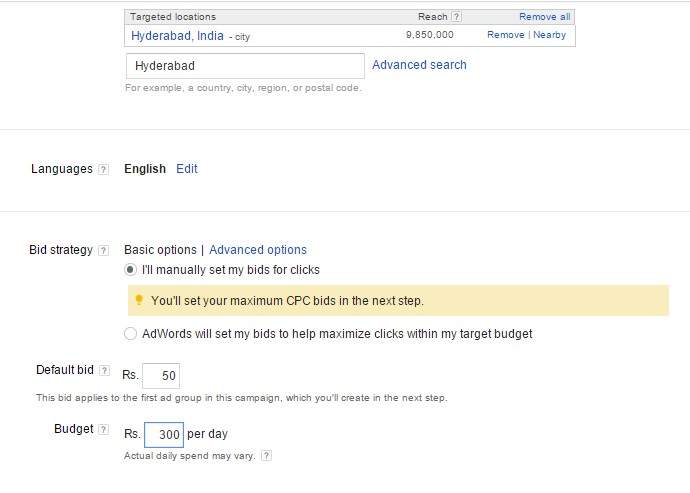Select Basic options bid strategy view
The height and width of the screenshot is (493, 690).
[x=160, y=250]
